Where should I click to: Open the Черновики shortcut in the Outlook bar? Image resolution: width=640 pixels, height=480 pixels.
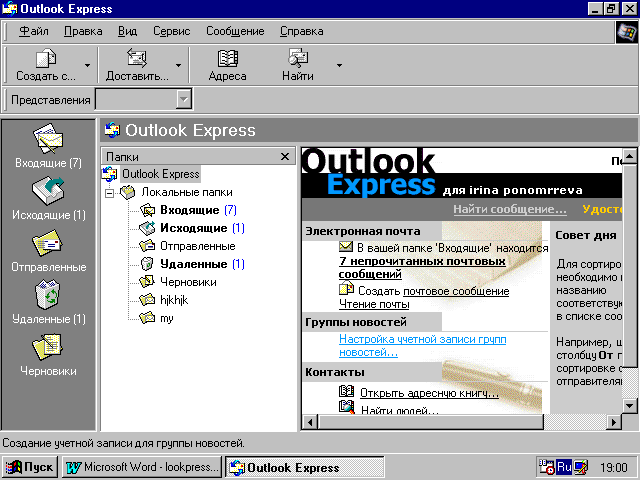[48, 354]
